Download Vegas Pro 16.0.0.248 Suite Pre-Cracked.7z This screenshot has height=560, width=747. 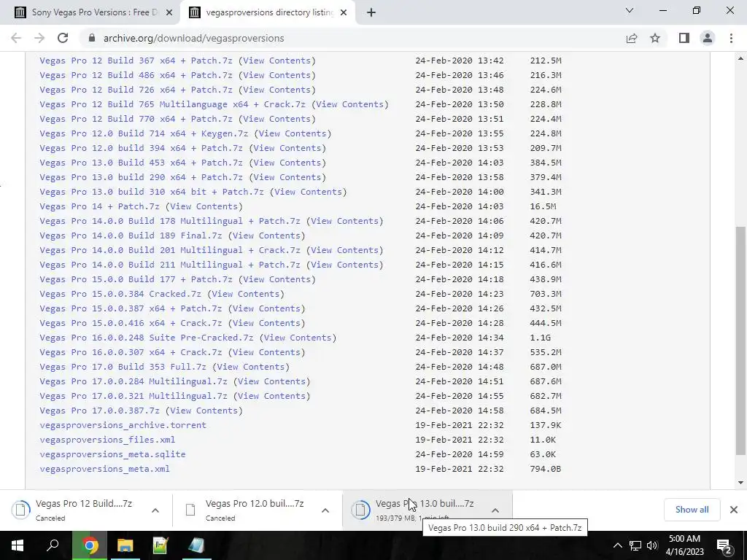tap(146, 338)
